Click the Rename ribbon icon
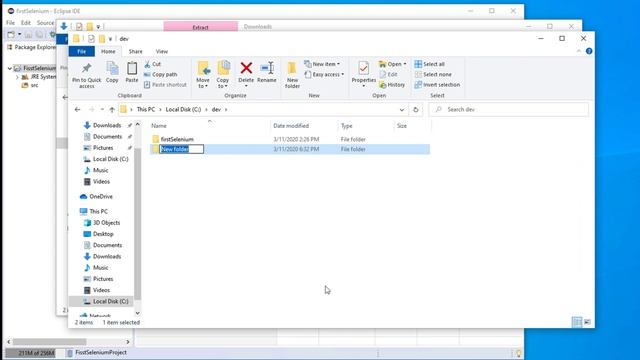Viewport: 640px width, 360px height. (267, 68)
